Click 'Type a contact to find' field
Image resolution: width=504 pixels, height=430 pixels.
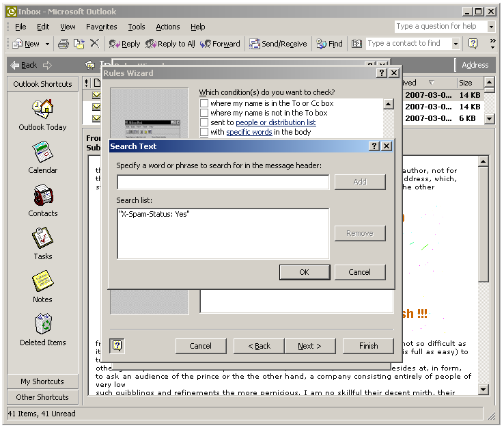tap(409, 44)
